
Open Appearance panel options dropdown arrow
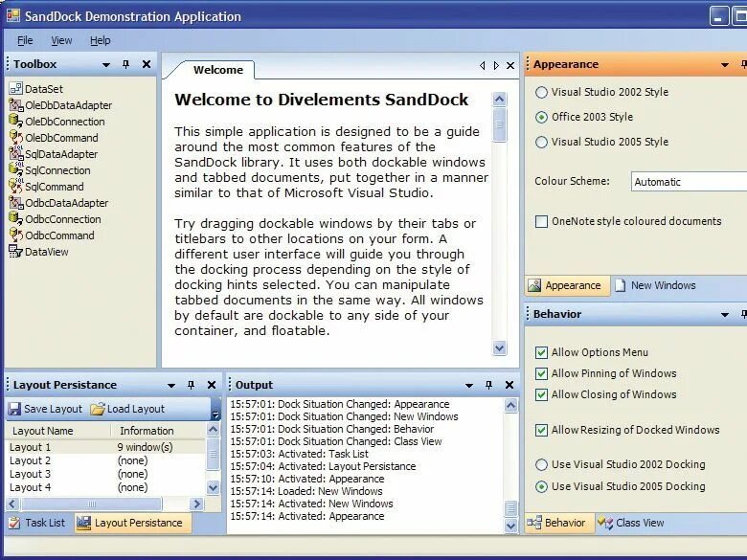(725, 65)
